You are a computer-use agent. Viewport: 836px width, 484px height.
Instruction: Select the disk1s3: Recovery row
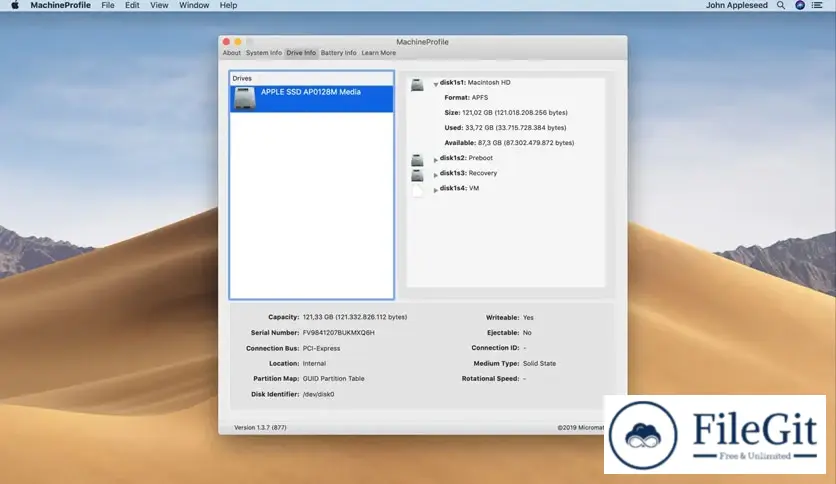pos(468,173)
